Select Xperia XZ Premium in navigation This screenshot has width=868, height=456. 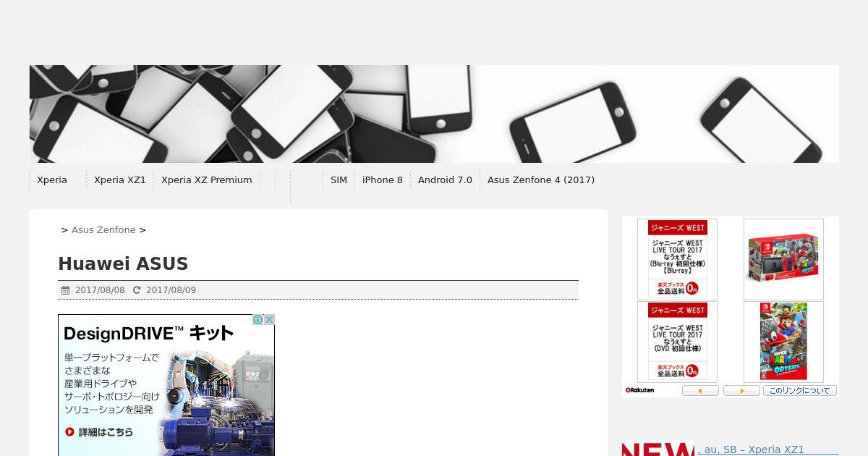(x=207, y=180)
